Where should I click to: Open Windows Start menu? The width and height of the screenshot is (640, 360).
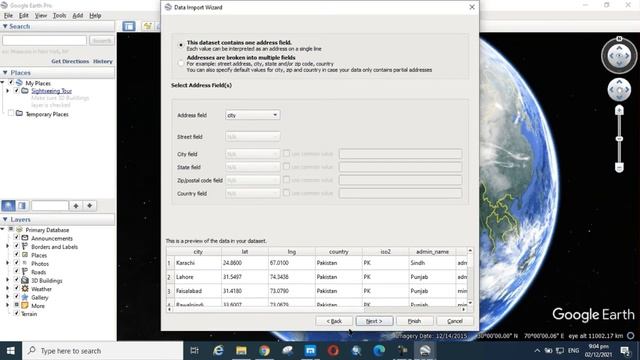coord(11,351)
